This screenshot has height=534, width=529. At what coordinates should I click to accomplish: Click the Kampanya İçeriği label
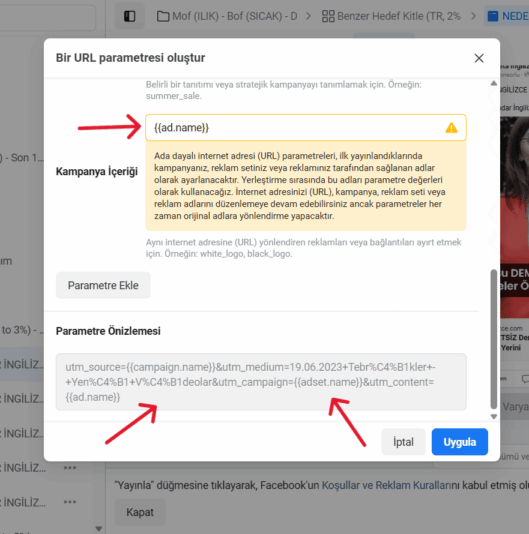pyautogui.click(x=97, y=171)
